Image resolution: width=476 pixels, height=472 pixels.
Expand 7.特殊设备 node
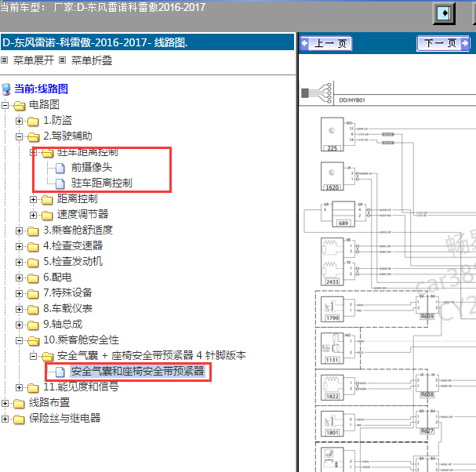point(19,293)
